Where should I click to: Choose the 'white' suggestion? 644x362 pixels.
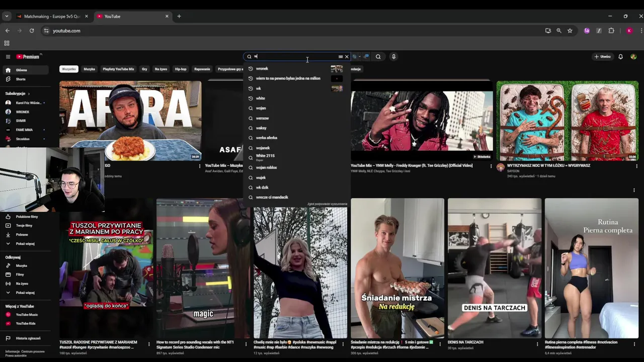pos(297,99)
